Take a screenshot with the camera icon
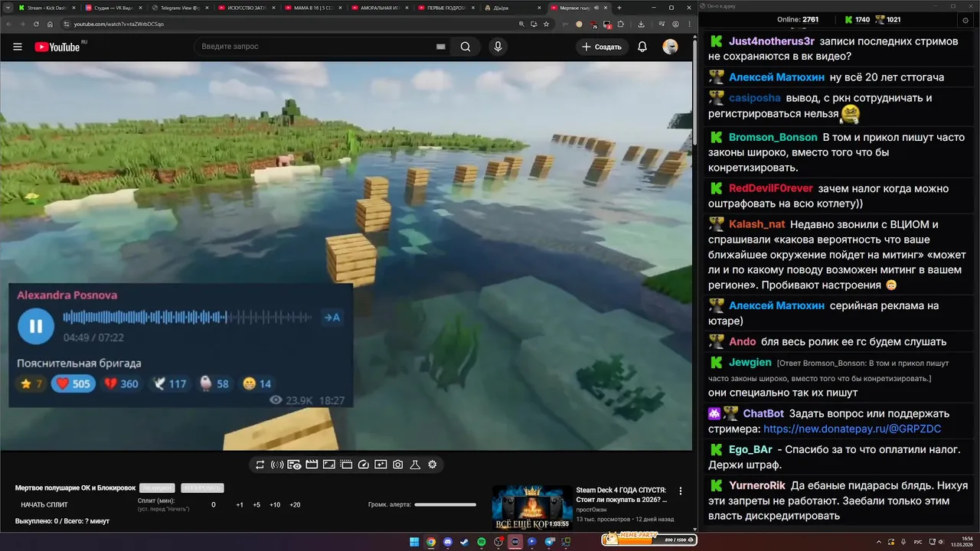 (x=398, y=465)
